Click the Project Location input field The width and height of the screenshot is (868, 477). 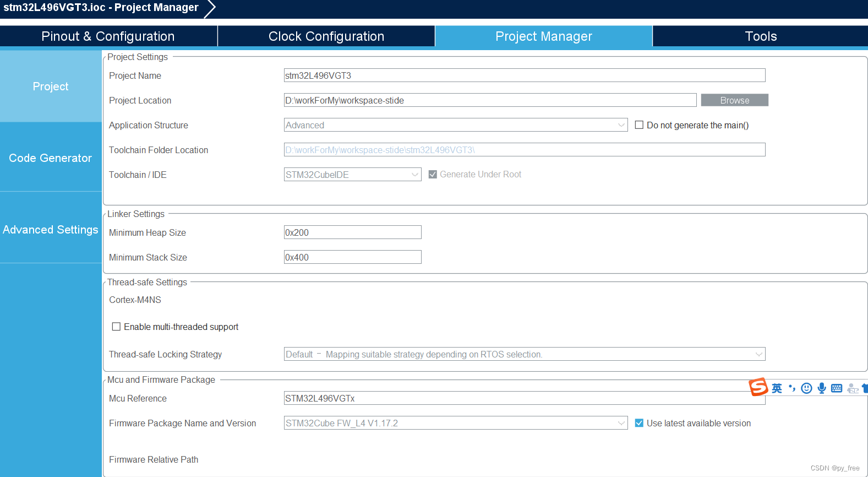(x=490, y=100)
